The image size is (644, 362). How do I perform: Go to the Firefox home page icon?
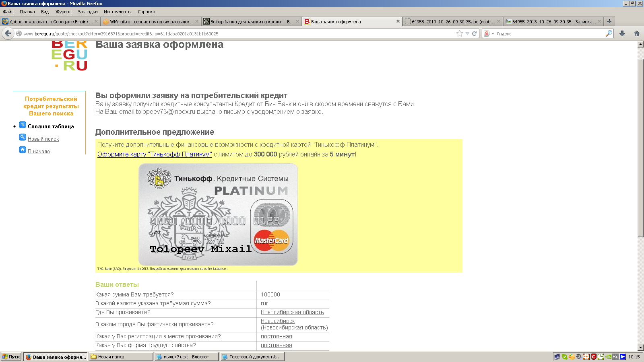[x=637, y=34]
